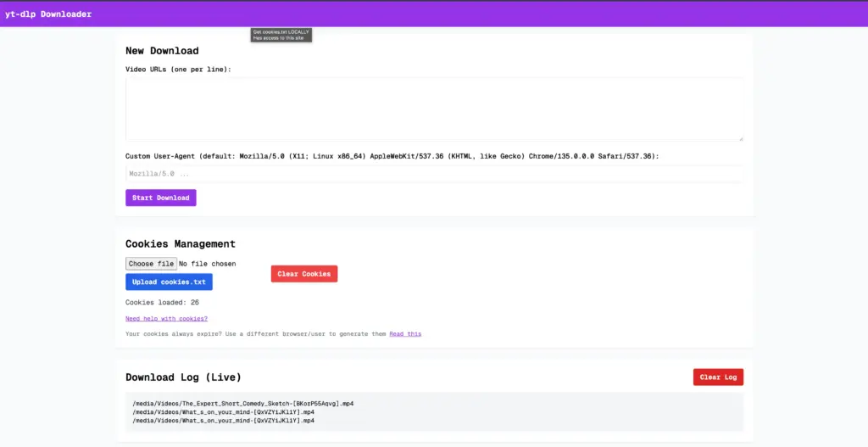Click the Video URLs text area
The height and width of the screenshot is (447, 868).
[x=435, y=109]
